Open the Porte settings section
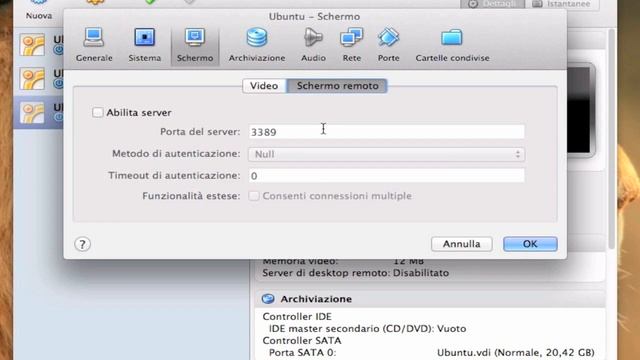This screenshot has height=360, width=640. point(388,45)
